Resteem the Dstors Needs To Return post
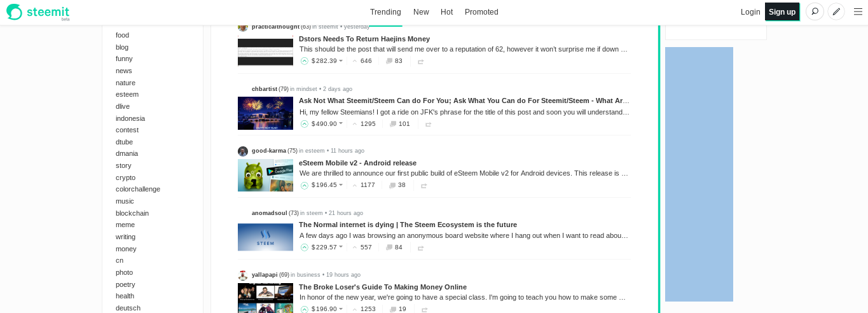The width and height of the screenshot is (868, 313). click(x=420, y=62)
